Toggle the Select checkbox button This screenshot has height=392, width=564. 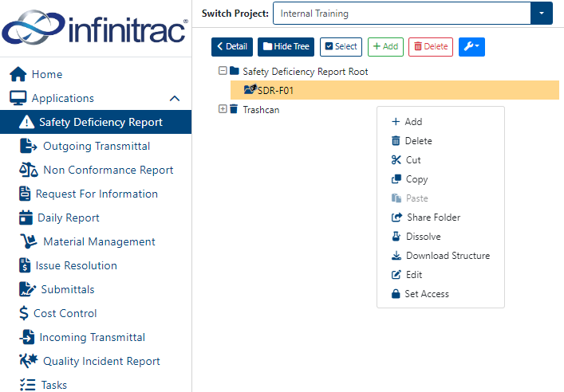coord(341,47)
